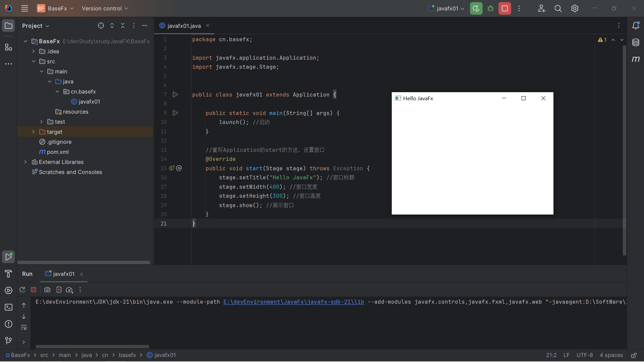This screenshot has height=362, width=644.
Task: Collapse the cn.basefx package
Action: click(58, 92)
